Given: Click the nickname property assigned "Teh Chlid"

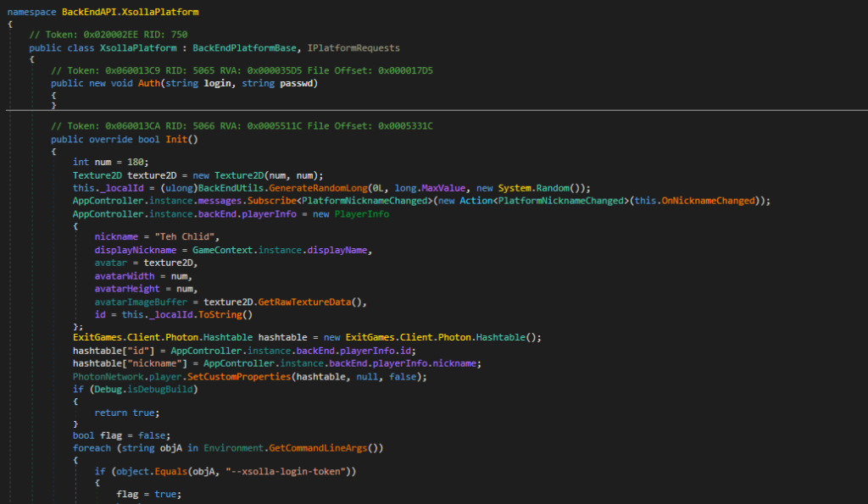Looking at the screenshot, I should [x=116, y=236].
